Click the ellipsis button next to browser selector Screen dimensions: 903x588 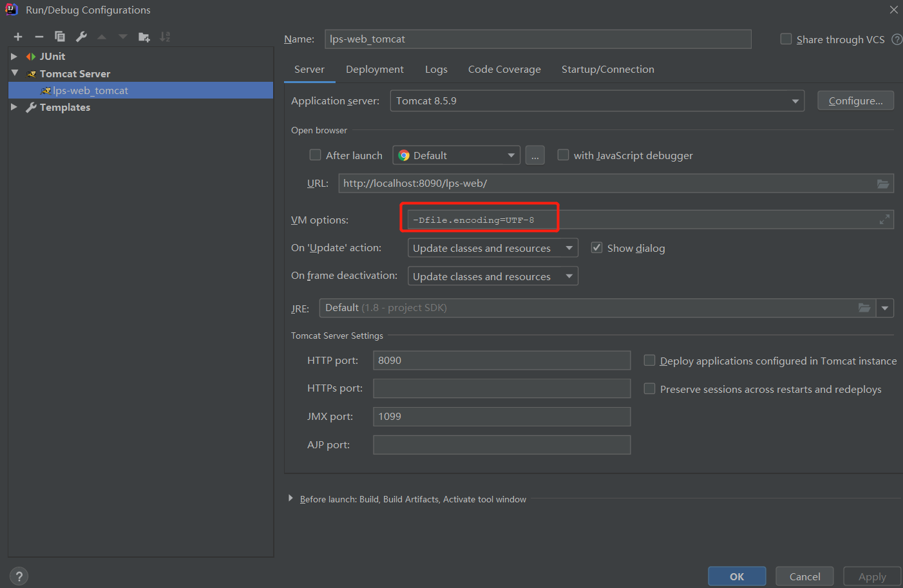click(535, 155)
